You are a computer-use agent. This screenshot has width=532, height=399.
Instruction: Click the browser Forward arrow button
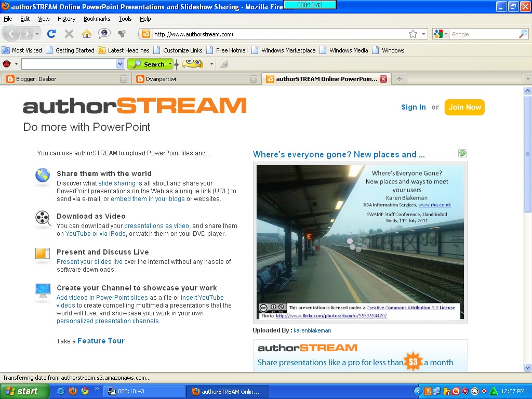point(26,34)
